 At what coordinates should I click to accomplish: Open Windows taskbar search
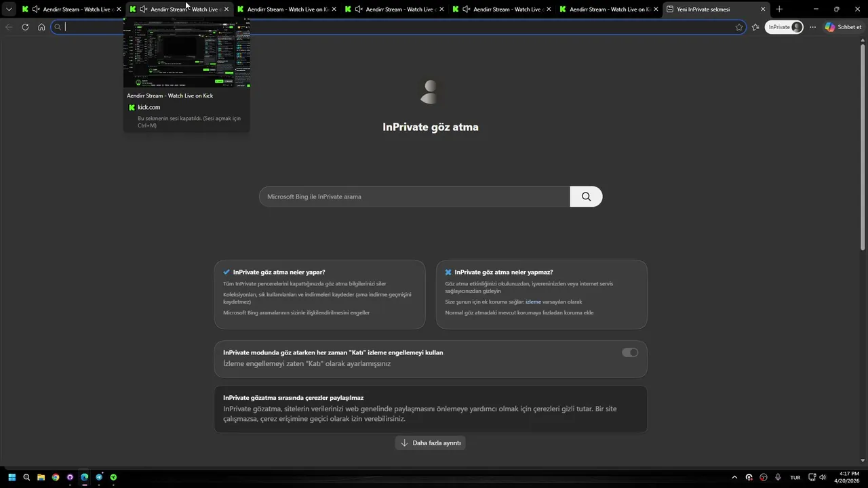click(x=26, y=477)
